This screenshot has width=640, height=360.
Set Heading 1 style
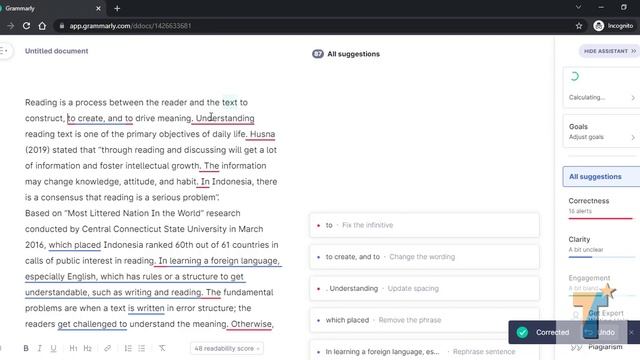click(x=73, y=348)
